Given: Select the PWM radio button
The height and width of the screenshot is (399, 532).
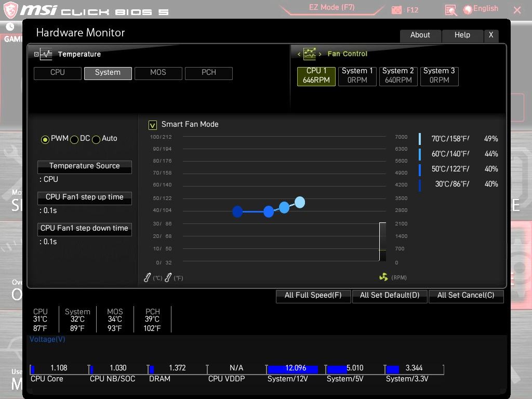Looking at the screenshot, I should [x=45, y=139].
